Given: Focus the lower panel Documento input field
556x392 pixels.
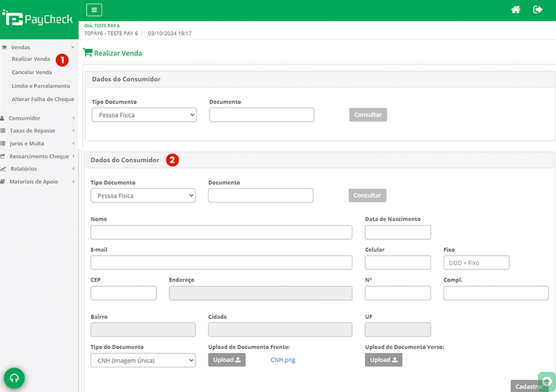Looking at the screenshot, I should coord(261,196).
